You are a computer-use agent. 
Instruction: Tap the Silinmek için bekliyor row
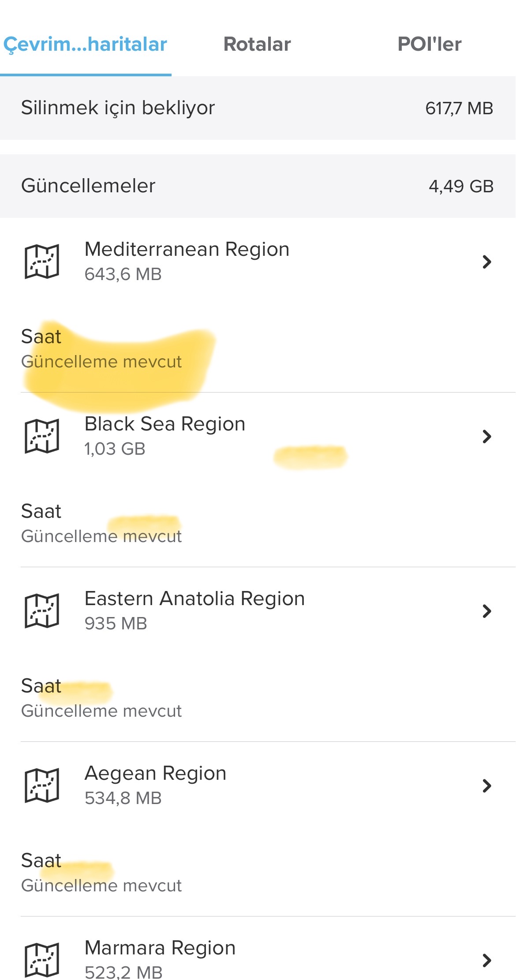pos(258,108)
